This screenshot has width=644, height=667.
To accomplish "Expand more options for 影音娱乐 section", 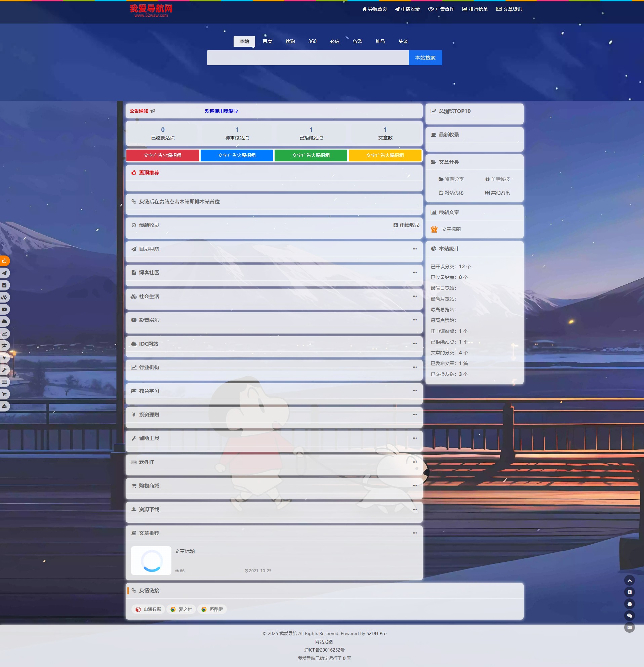I will pos(414,320).
